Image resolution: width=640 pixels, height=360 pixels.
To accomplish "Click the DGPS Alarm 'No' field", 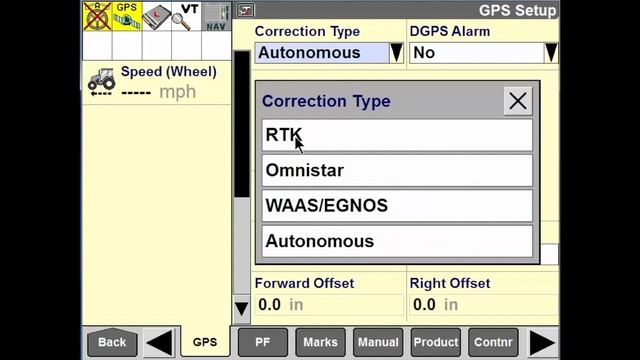I will click(477, 53).
